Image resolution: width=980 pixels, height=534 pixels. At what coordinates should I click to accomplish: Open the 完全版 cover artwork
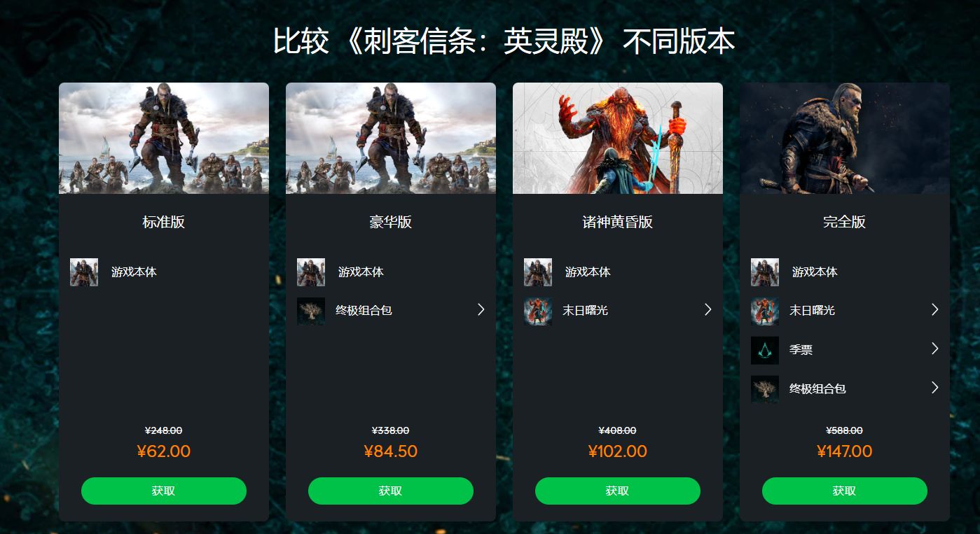coord(845,138)
